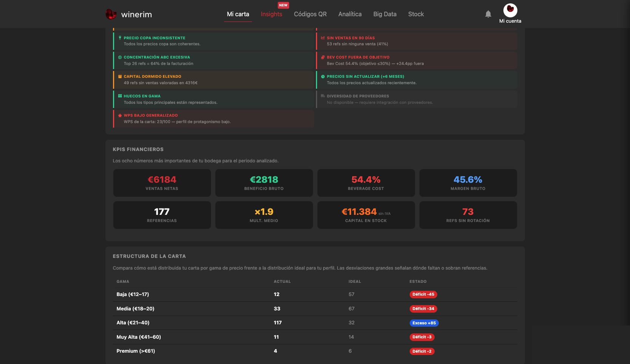Select the Mult. medio x1.9 KPI card
This screenshot has height=364, width=630.
[264, 215]
